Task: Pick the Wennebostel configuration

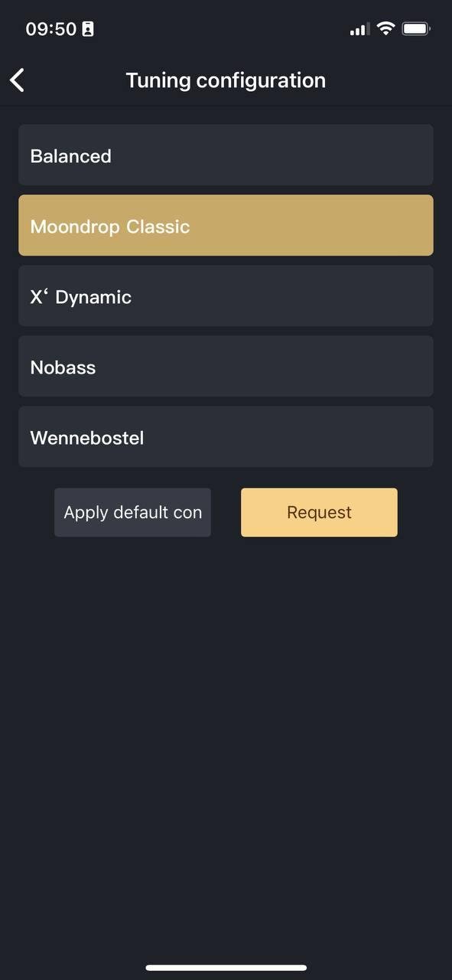Action: [226, 436]
